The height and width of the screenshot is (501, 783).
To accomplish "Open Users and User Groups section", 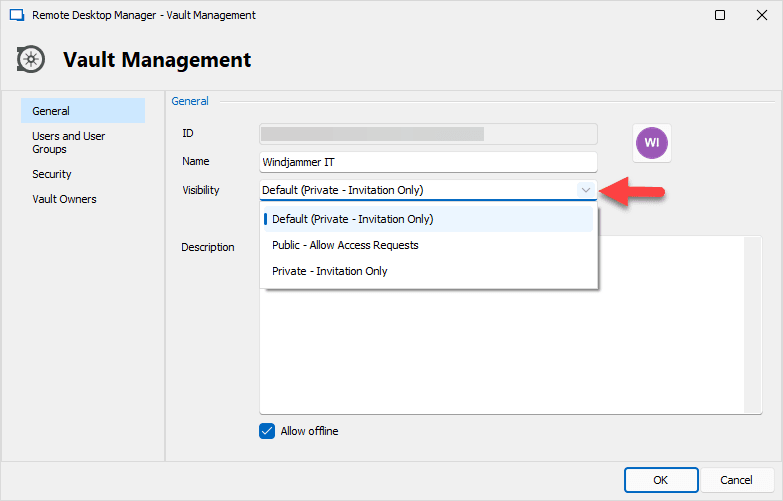I will (x=83, y=142).
